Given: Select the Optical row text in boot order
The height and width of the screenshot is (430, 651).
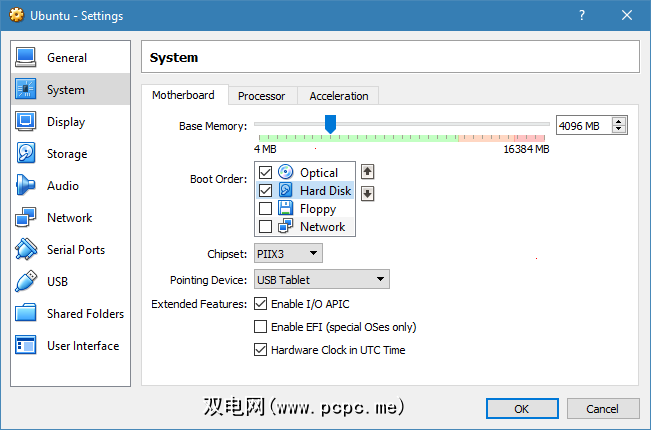Looking at the screenshot, I should point(319,173).
